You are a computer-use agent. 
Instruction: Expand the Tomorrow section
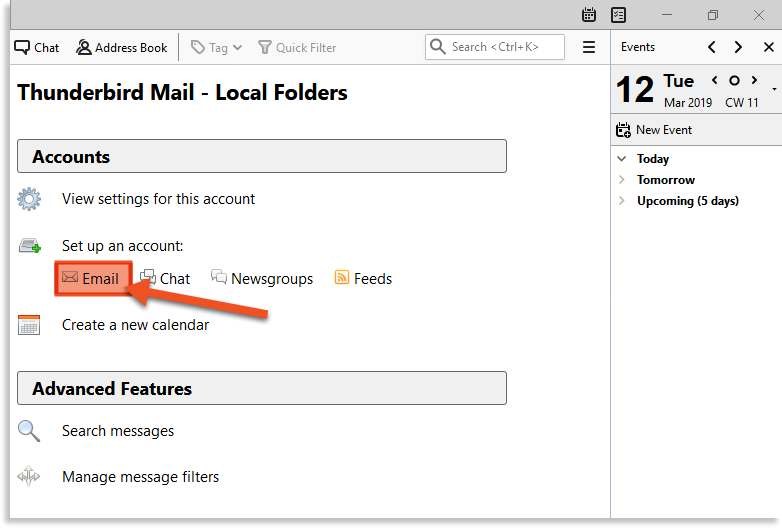622,180
